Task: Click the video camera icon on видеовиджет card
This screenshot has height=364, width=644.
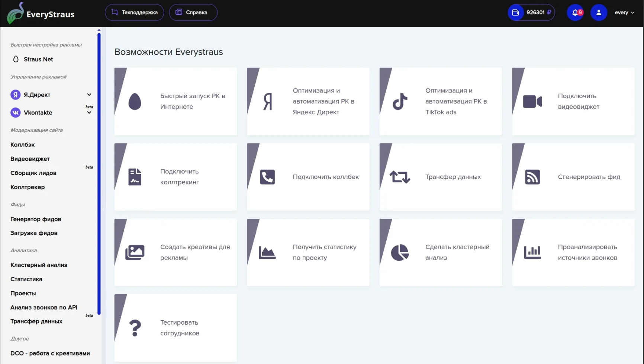Action: click(532, 101)
